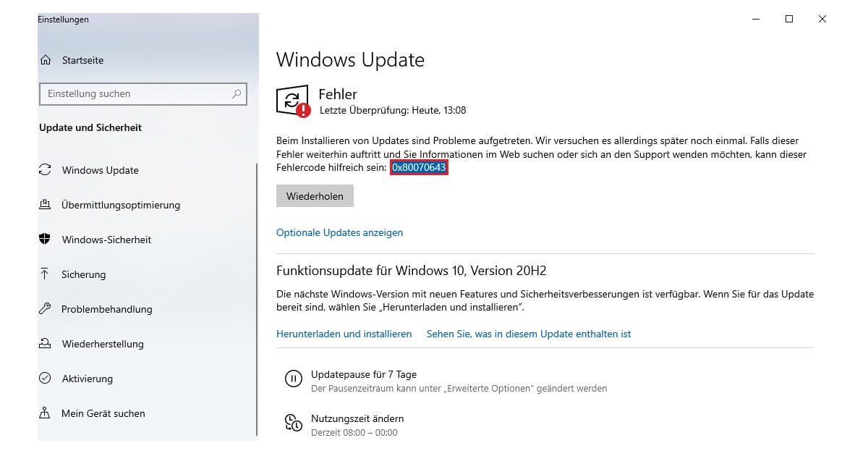Click the magnifier icon in the search box
Viewport: 868px width, 456px height.
click(236, 93)
